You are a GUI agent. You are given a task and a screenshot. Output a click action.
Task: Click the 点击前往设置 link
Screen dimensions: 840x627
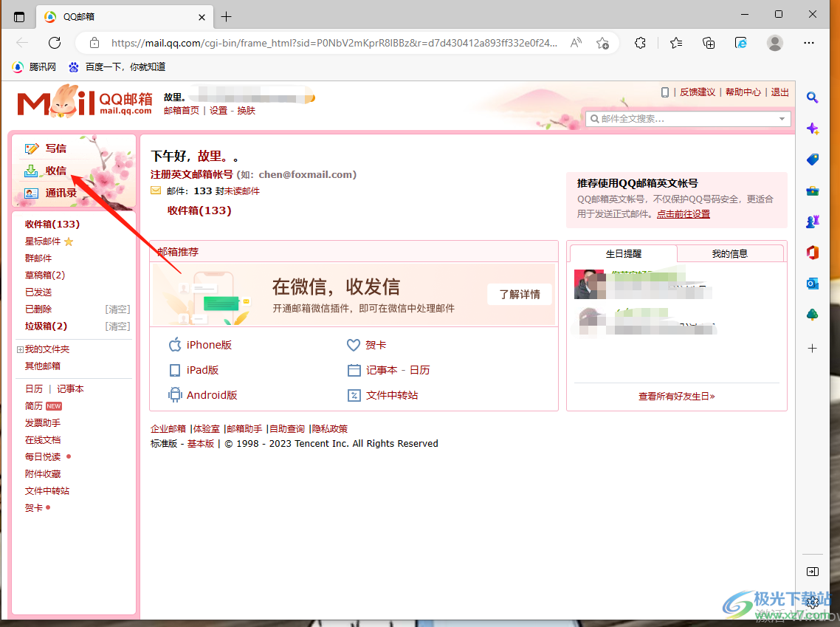(x=683, y=214)
